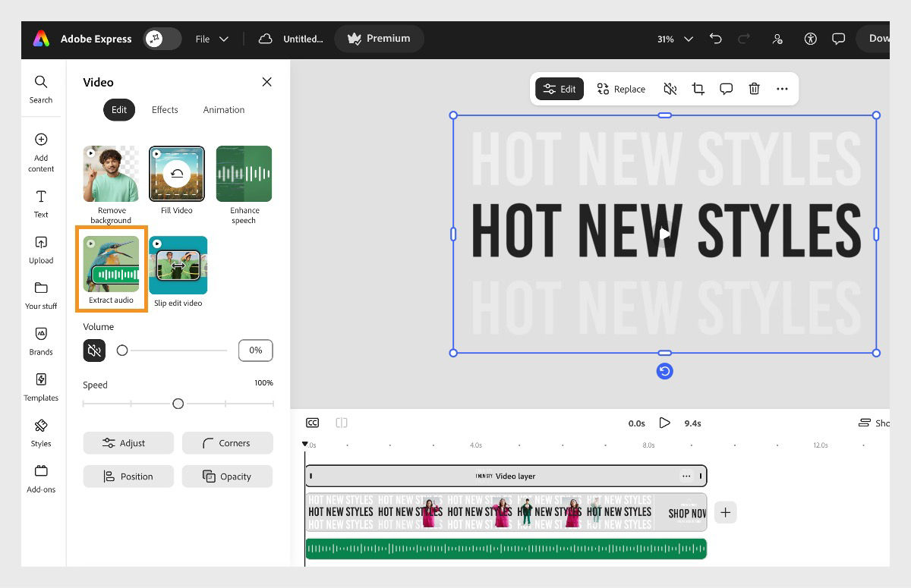Screen dimensions: 911x588
Task: Play the video on the canvas
Action: click(x=664, y=234)
